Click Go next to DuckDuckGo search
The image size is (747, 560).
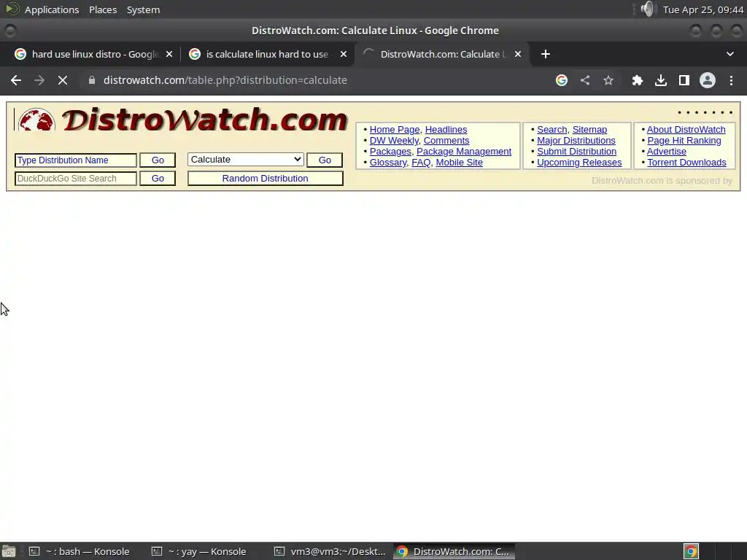click(x=158, y=179)
